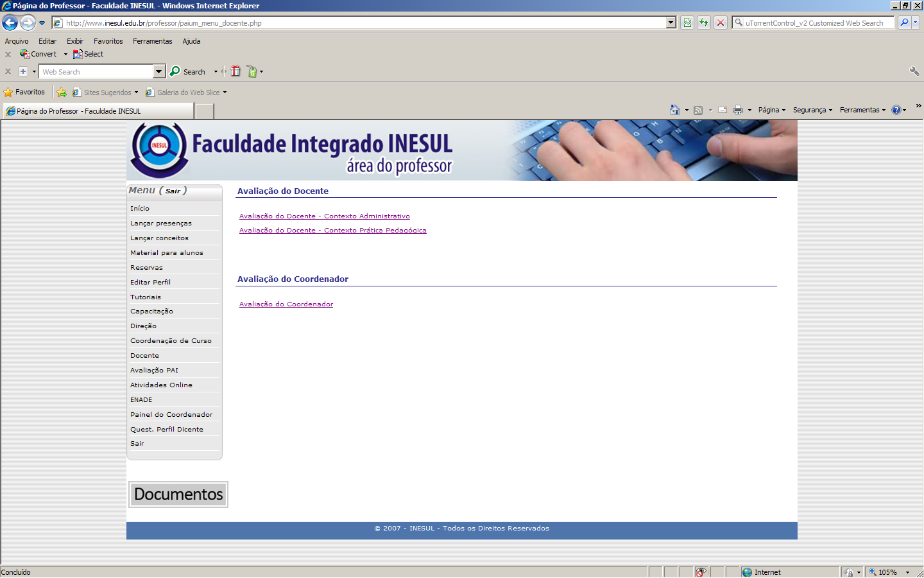
Task: Click the Refresh page icon
Action: pyautogui.click(x=704, y=22)
